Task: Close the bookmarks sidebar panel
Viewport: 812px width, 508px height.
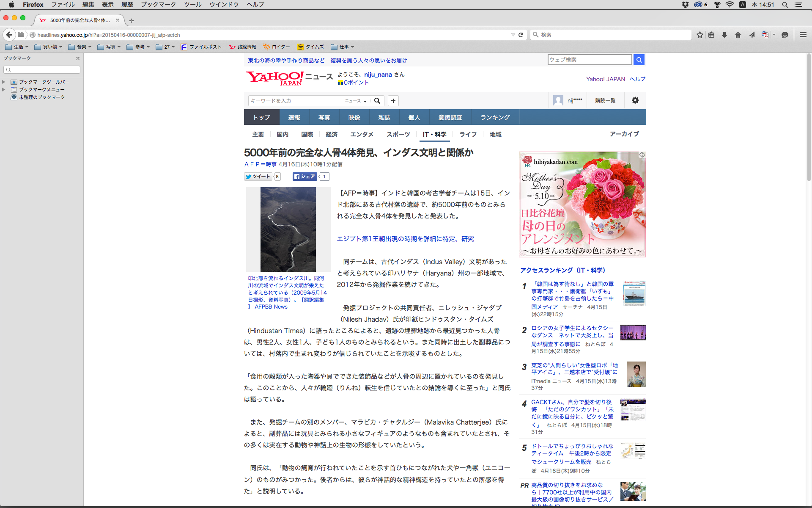Action: tap(78, 58)
